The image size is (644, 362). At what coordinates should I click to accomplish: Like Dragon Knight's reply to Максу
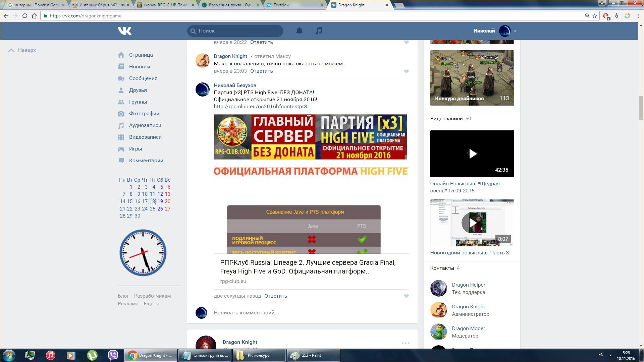point(406,71)
